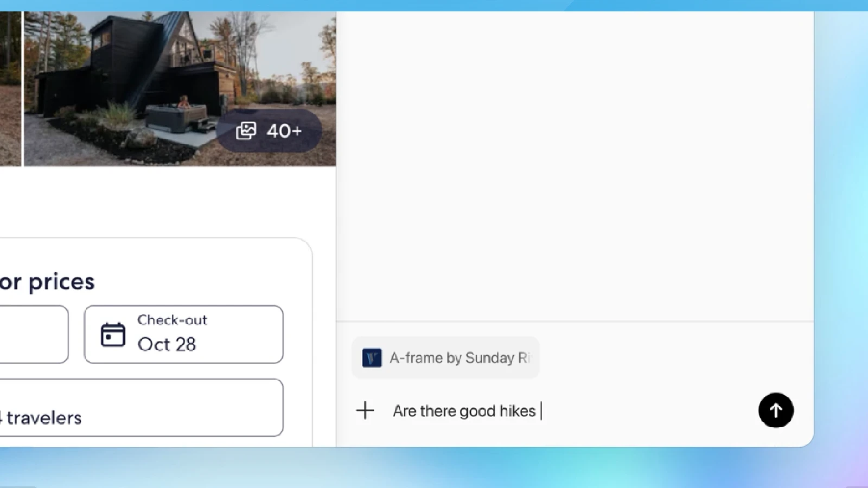Select the Oct 28 date value
This screenshot has width=868, height=488.
pyautogui.click(x=167, y=344)
